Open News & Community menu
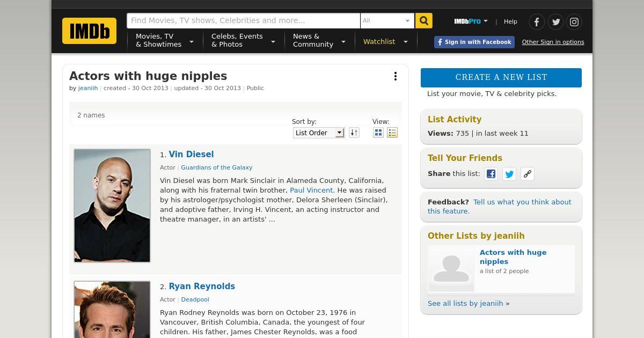Screen dimensions: 644x338 point(319,41)
